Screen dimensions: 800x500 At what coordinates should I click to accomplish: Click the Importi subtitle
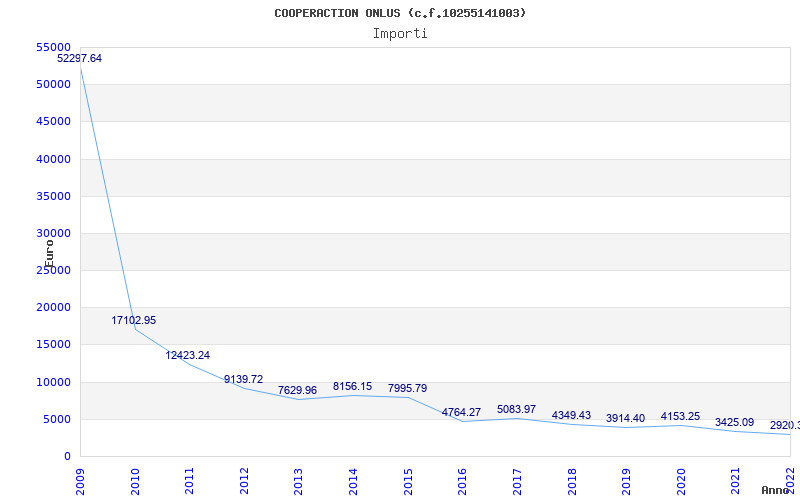[x=400, y=33]
